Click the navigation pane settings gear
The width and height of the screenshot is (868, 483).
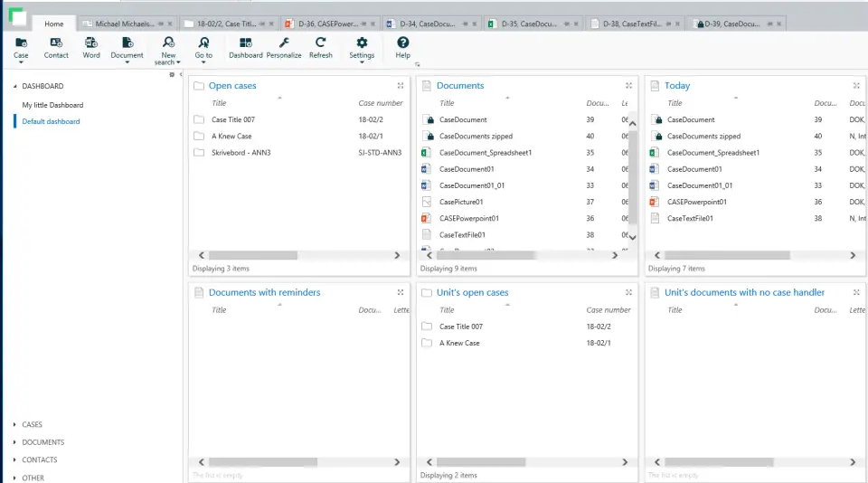(x=172, y=74)
